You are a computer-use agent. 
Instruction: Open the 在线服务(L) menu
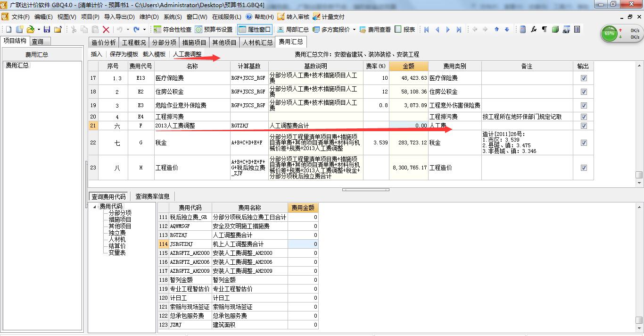coord(227,17)
